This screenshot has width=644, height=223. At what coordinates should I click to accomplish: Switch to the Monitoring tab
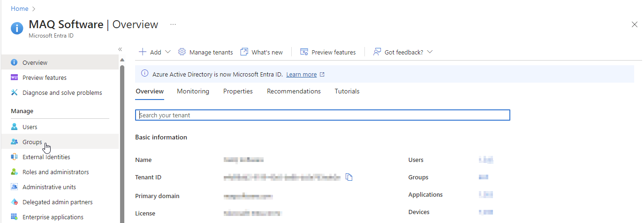tap(193, 91)
